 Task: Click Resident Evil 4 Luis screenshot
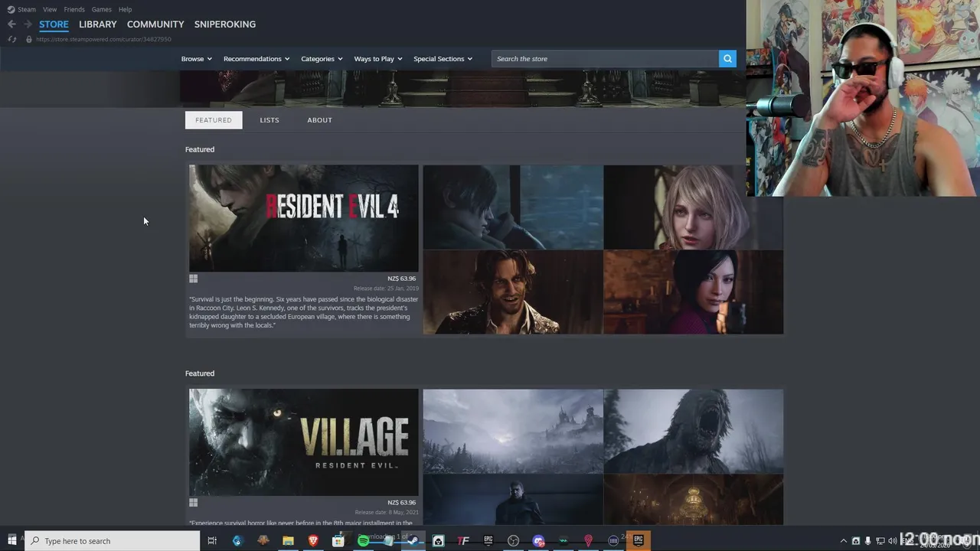(513, 292)
